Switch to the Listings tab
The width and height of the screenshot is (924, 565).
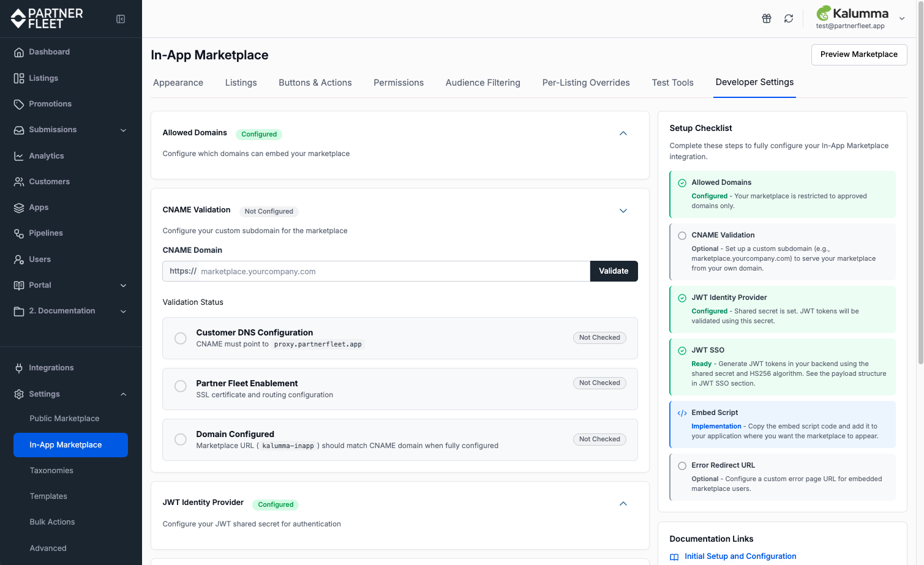pyautogui.click(x=241, y=83)
